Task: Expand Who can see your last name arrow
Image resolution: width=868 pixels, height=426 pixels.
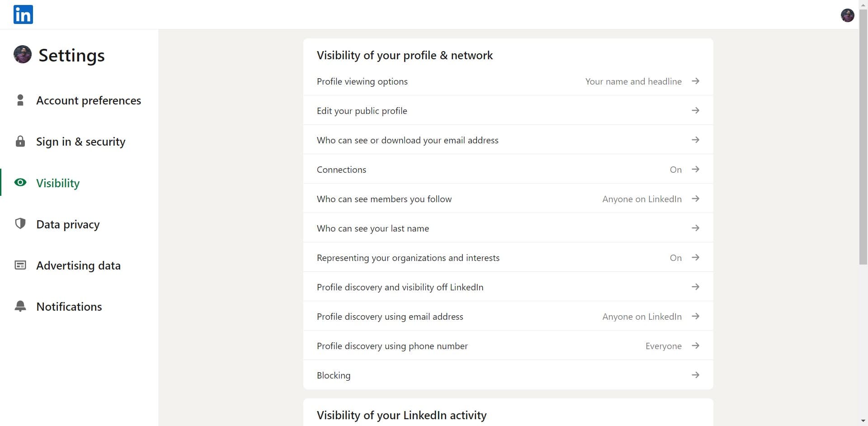Action: tap(695, 228)
